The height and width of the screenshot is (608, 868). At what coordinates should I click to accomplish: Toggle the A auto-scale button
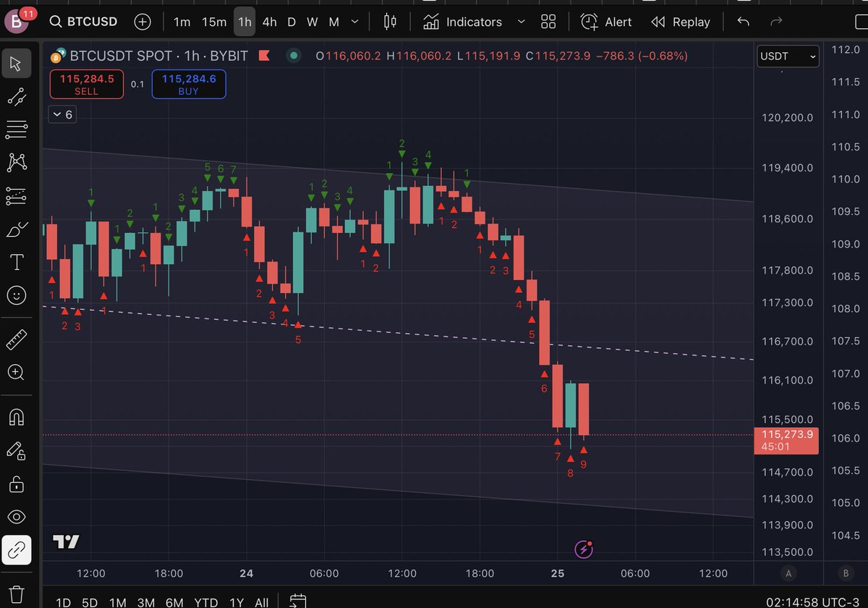click(x=788, y=573)
